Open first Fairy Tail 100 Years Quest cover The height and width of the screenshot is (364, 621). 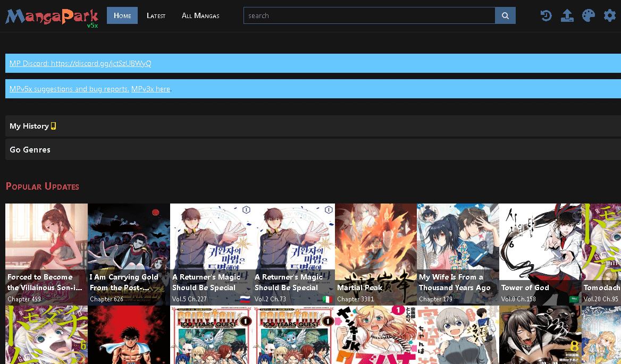(211, 335)
